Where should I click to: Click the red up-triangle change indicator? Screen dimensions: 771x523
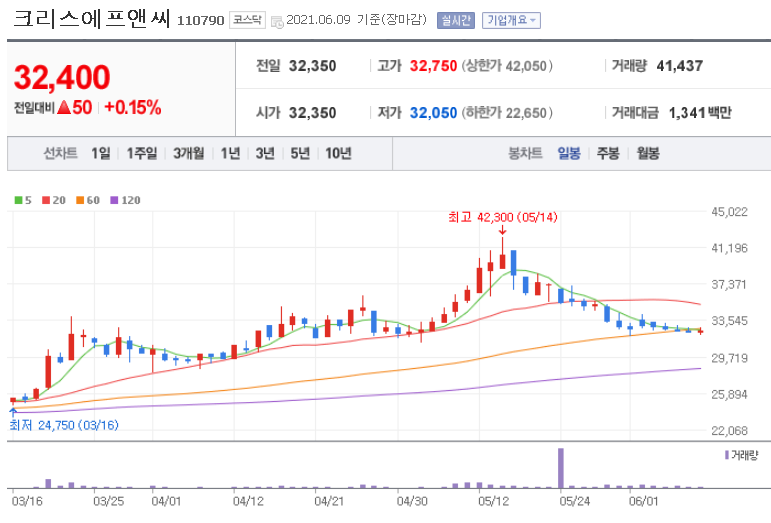[x=64, y=108]
